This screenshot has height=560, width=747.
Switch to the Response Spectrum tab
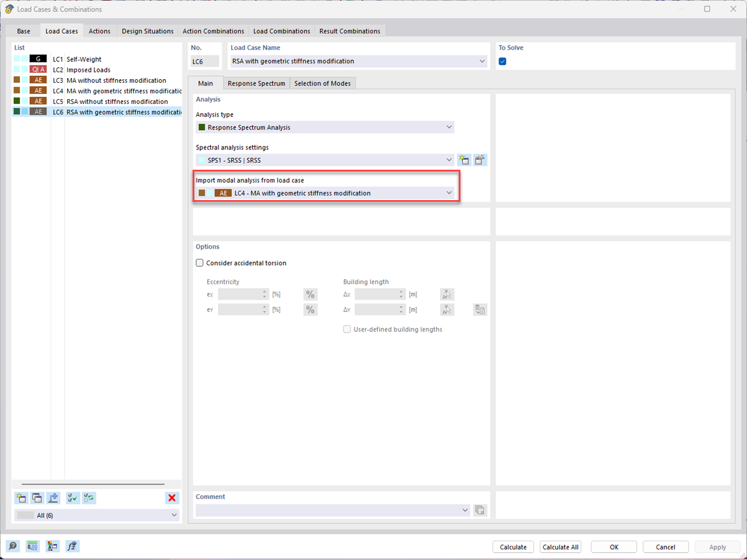click(x=256, y=83)
